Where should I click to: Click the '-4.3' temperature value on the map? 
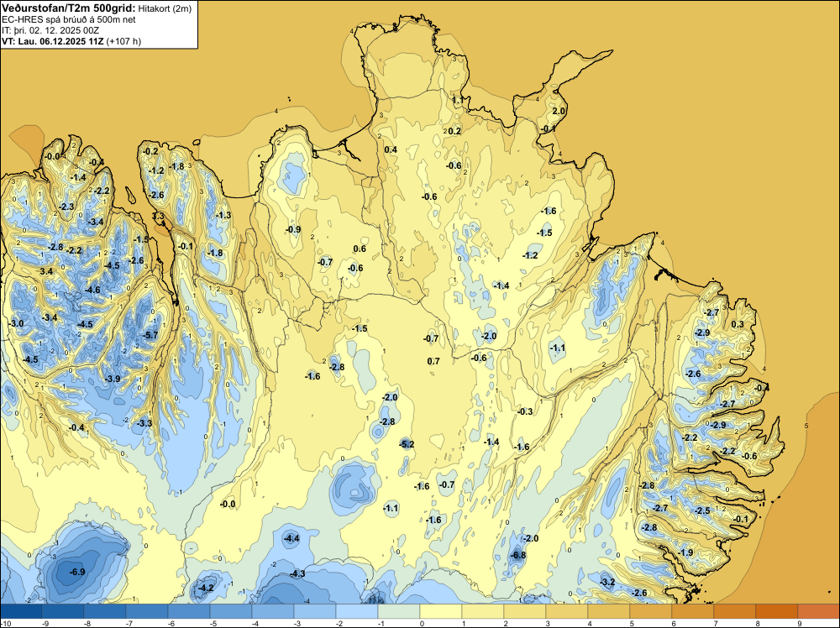tap(297, 573)
